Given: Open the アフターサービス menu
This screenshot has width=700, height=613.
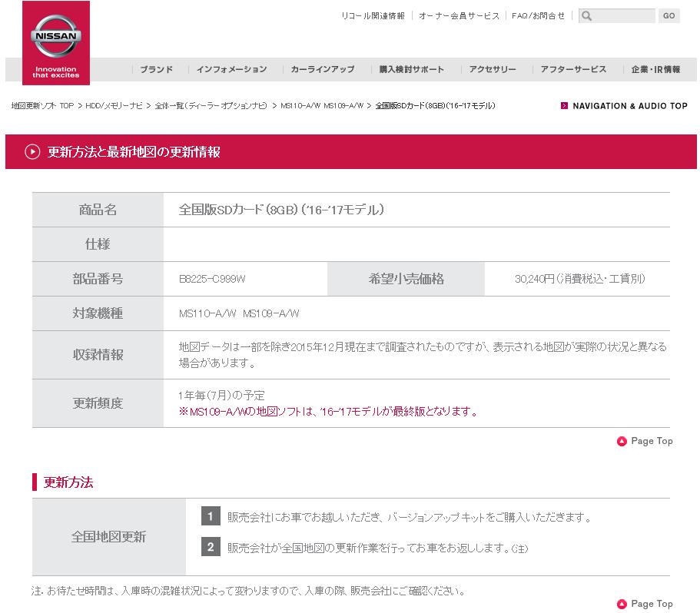Looking at the screenshot, I should (573, 69).
